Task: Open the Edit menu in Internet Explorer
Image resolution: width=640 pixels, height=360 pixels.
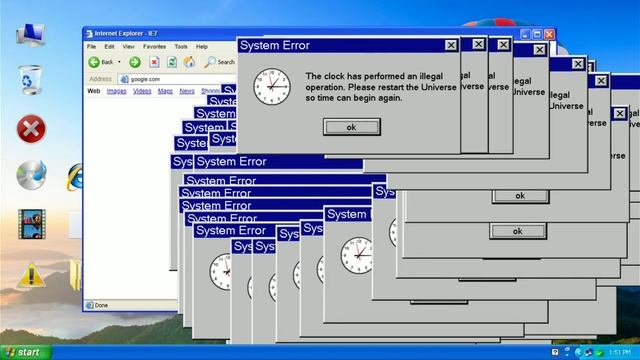Action: (x=109, y=47)
